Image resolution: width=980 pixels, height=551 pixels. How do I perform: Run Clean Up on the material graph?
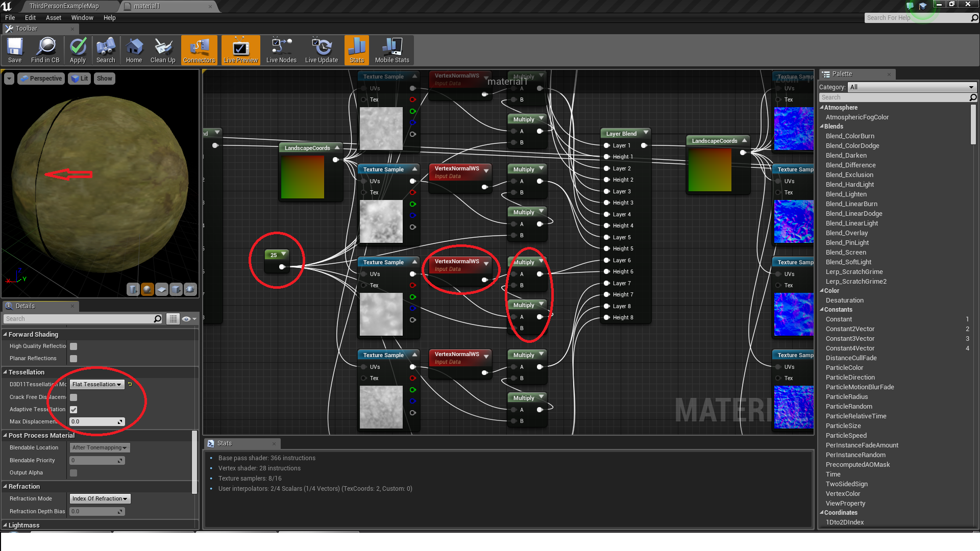click(x=163, y=50)
